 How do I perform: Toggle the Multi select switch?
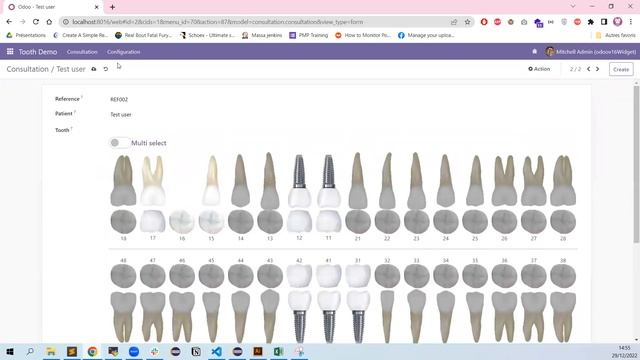(x=119, y=143)
